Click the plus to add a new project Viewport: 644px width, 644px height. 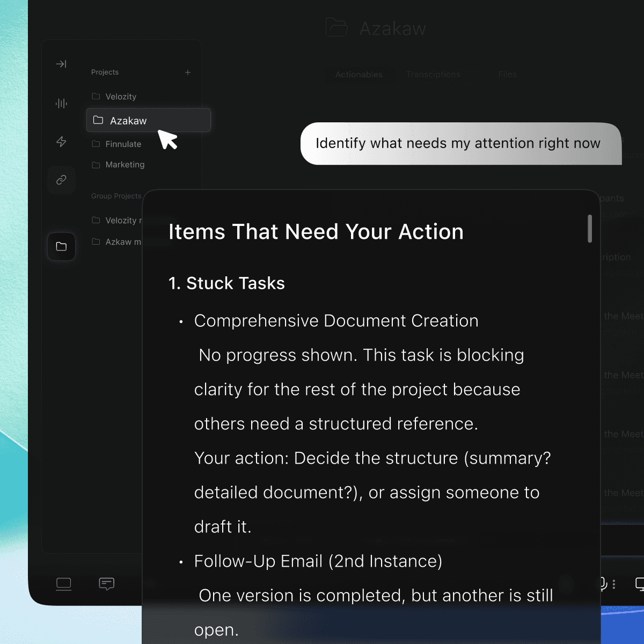tap(188, 72)
